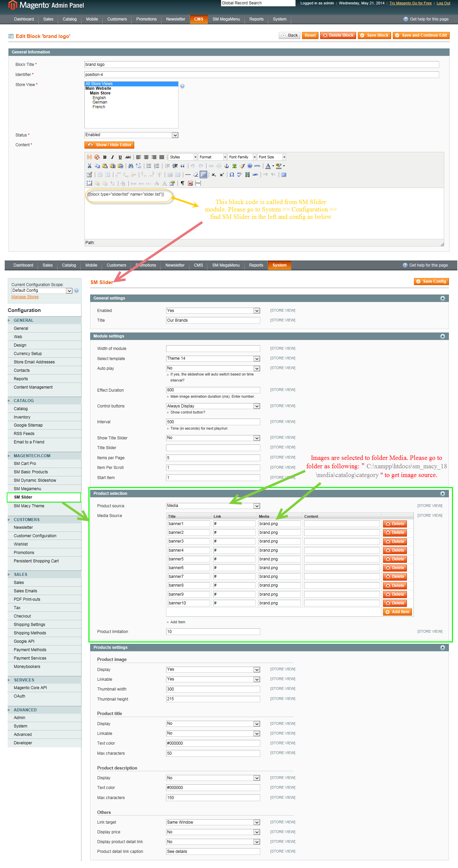Open the Status dropdown showing Enabled
Screen dimensions: 458x868
(x=131, y=135)
